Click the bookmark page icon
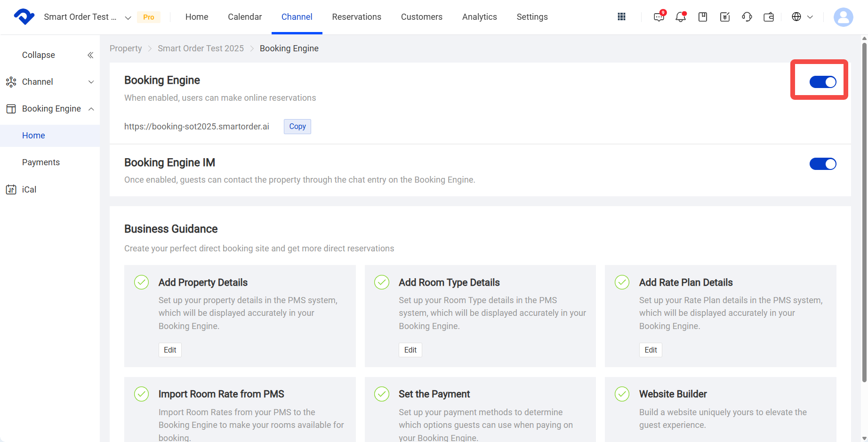The image size is (868, 442). coord(703,17)
